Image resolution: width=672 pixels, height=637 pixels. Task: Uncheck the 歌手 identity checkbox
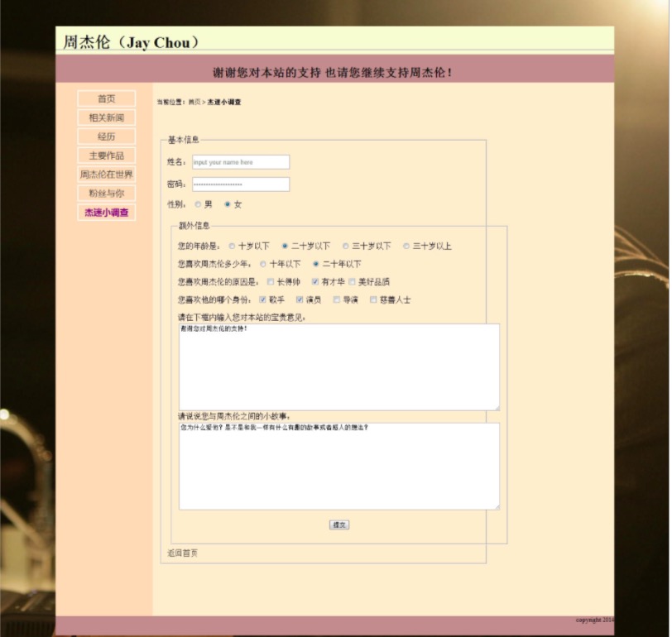click(x=263, y=299)
